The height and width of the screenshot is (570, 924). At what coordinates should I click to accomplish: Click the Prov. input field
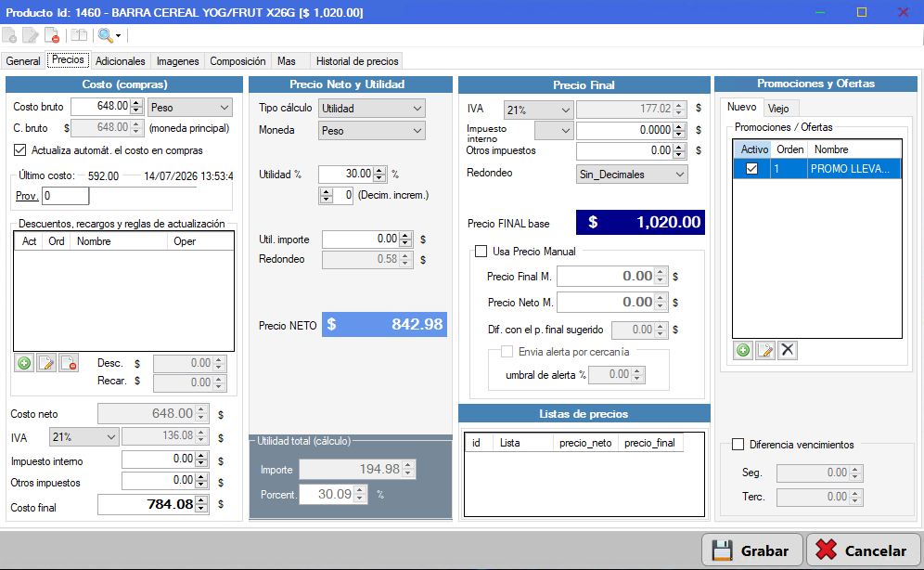[x=66, y=196]
